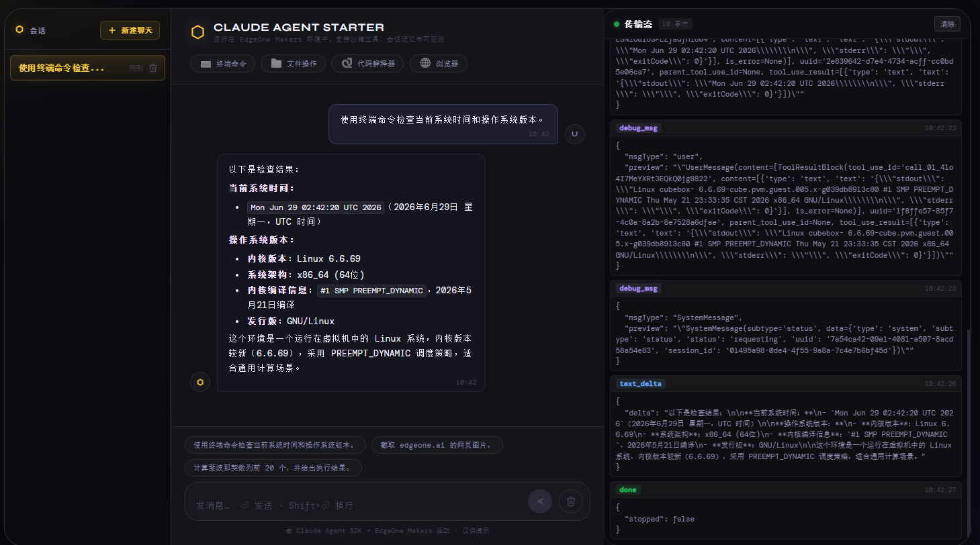The image size is (980, 545).
Task: Click the assistant hexagon avatar
Action: 200,382
